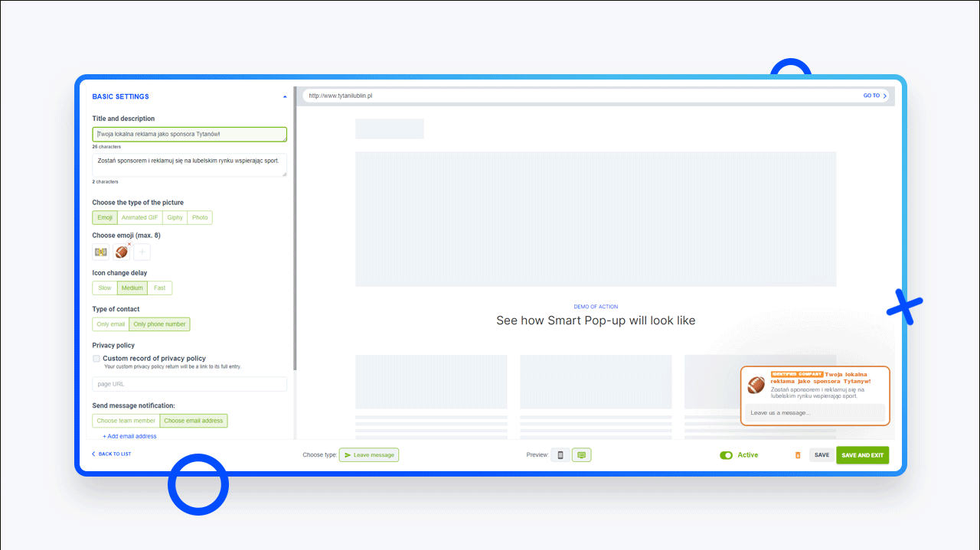This screenshot has height=550, width=980.
Task: Choose the Leave message pop-up type
Action: 369,455
